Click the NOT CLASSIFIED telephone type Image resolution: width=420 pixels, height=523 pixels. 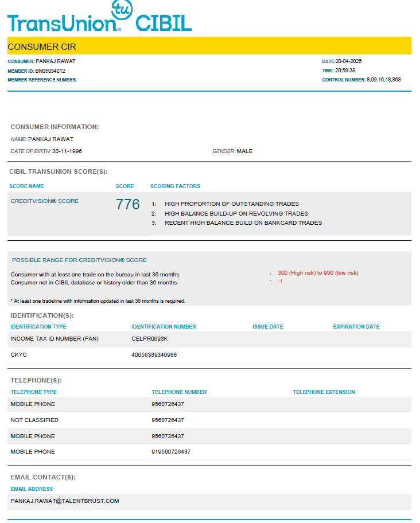click(x=34, y=420)
